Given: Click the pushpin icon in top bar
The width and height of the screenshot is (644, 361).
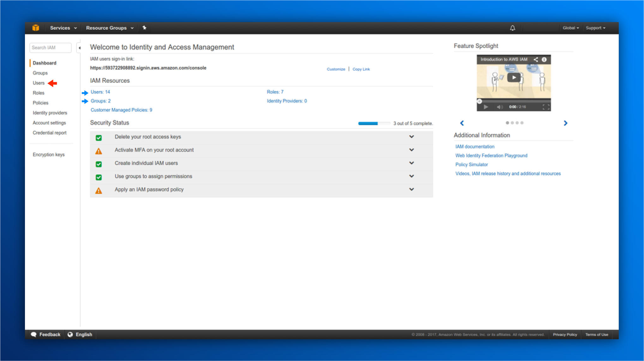Looking at the screenshot, I should point(144,28).
